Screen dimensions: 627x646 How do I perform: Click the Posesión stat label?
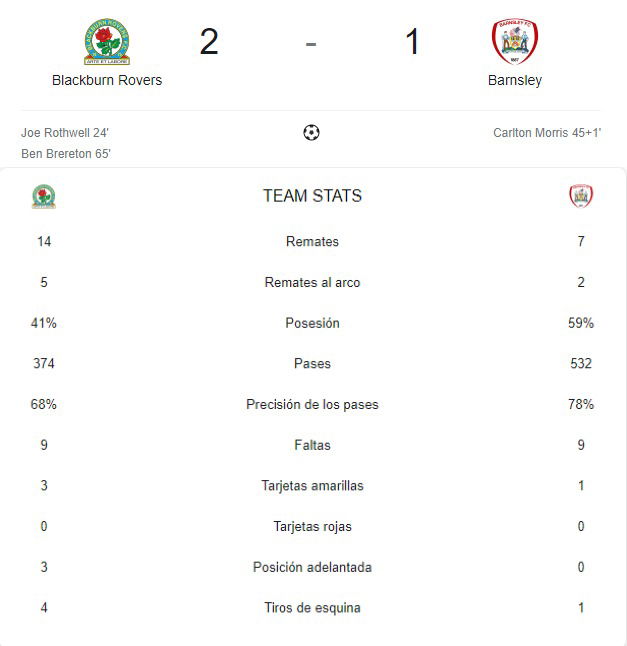click(313, 323)
